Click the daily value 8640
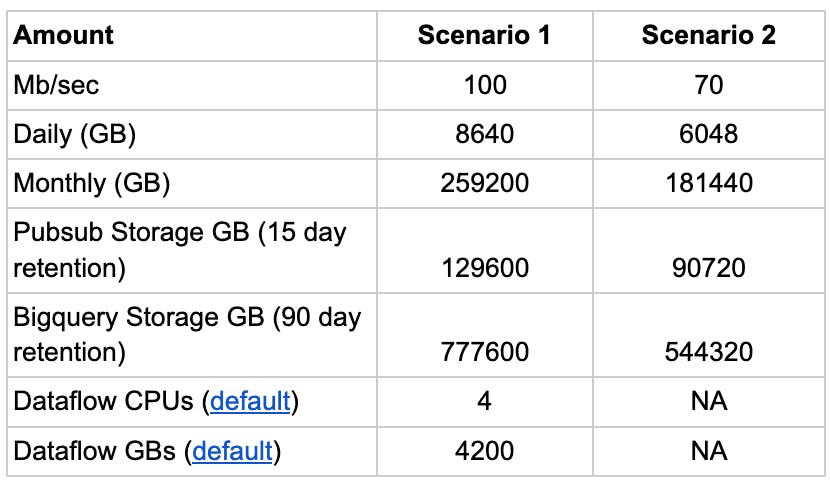Image resolution: width=830 pixels, height=486 pixels. [485, 134]
